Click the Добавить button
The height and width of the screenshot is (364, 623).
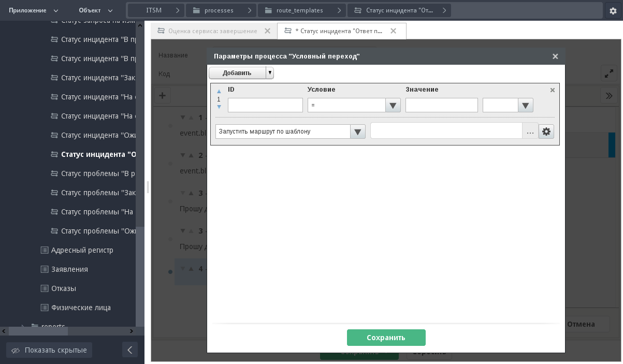[237, 73]
